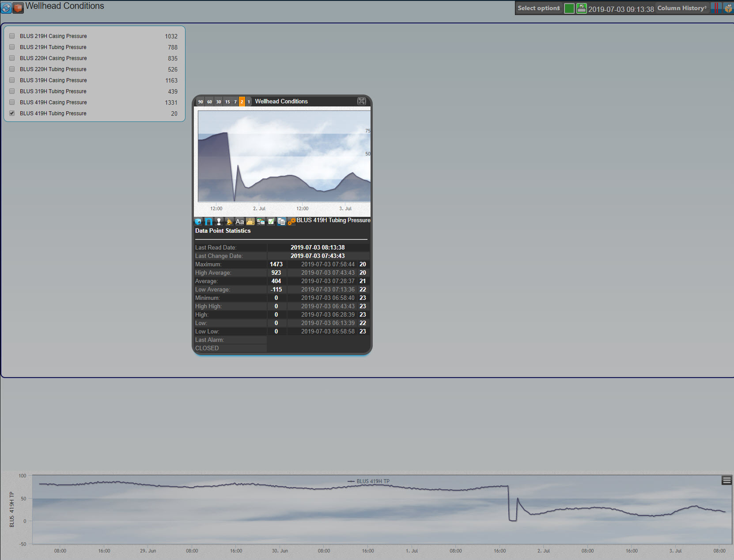Enable the BLUS 319H Tubing Pressure checkbox
The height and width of the screenshot is (560, 734).
[12, 91]
